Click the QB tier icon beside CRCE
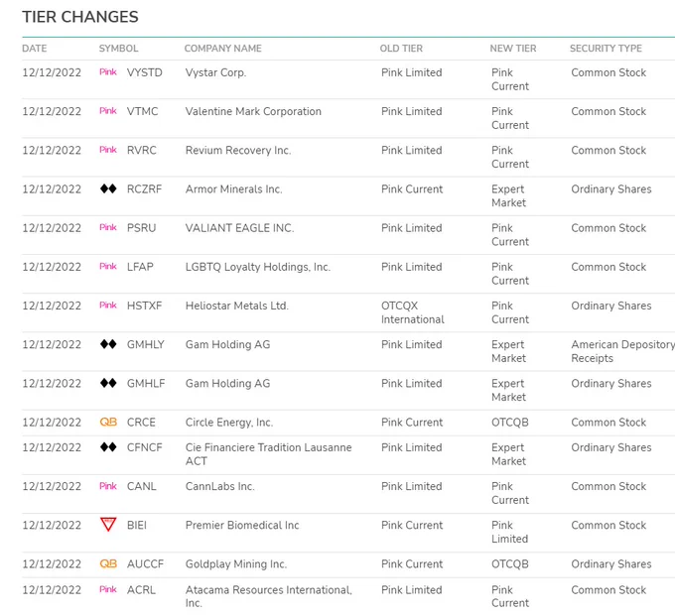675x616 pixels. click(108, 422)
